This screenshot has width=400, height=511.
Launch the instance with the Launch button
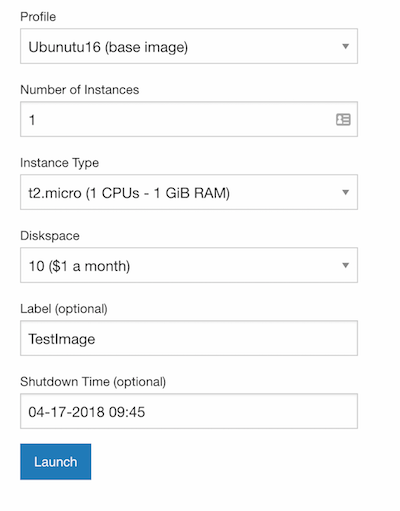click(56, 462)
